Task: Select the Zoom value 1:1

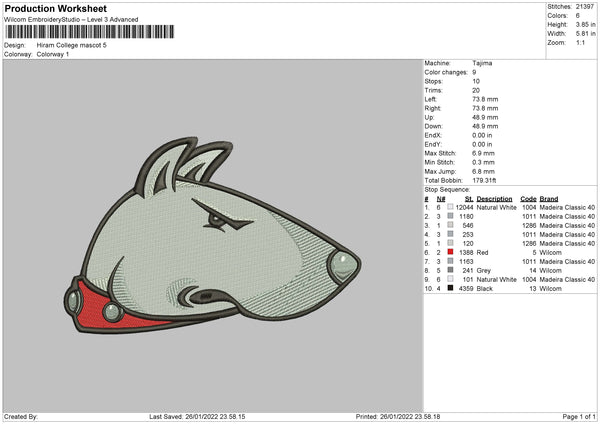Action: pos(580,43)
